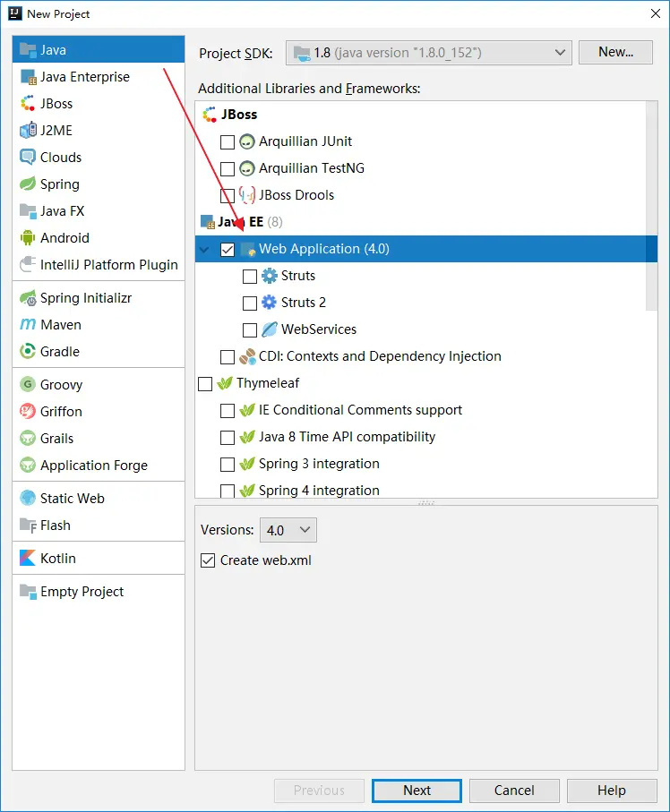Click the frameworks list vertical scrollbar

[x=652, y=207]
